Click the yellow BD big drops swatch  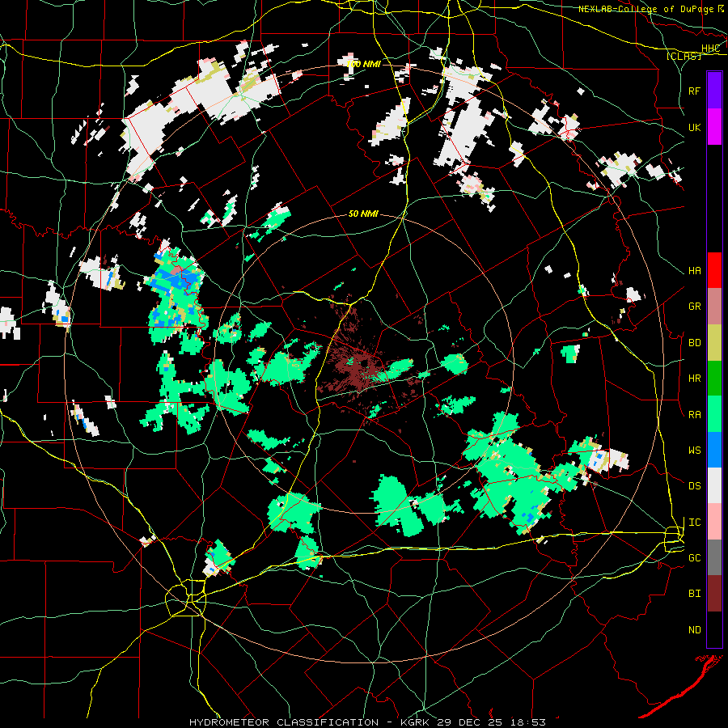714,342
